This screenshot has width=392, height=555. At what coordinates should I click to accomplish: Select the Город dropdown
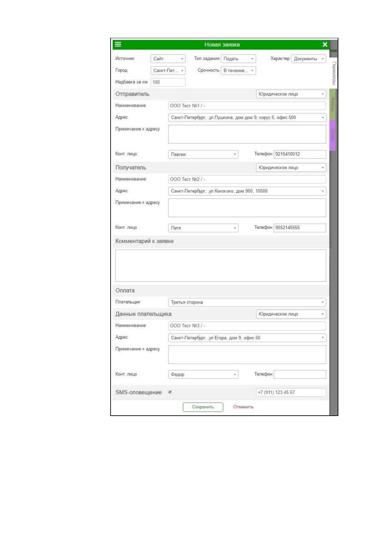[168, 70]
